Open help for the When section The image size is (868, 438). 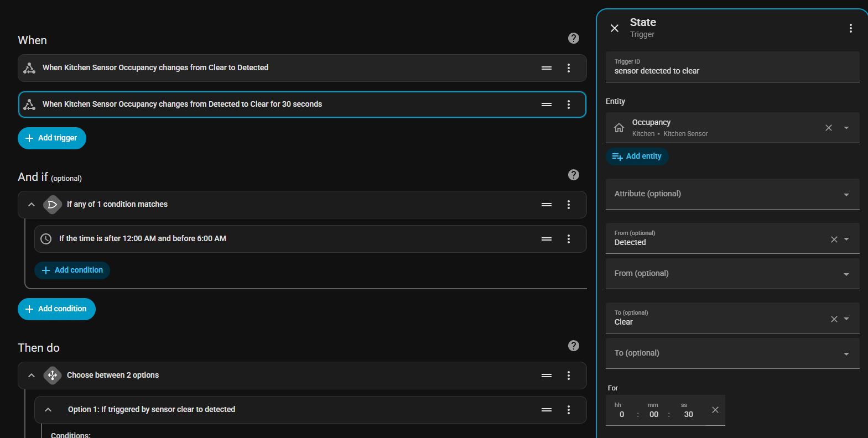pyautogui.click(x=574, y=38)
